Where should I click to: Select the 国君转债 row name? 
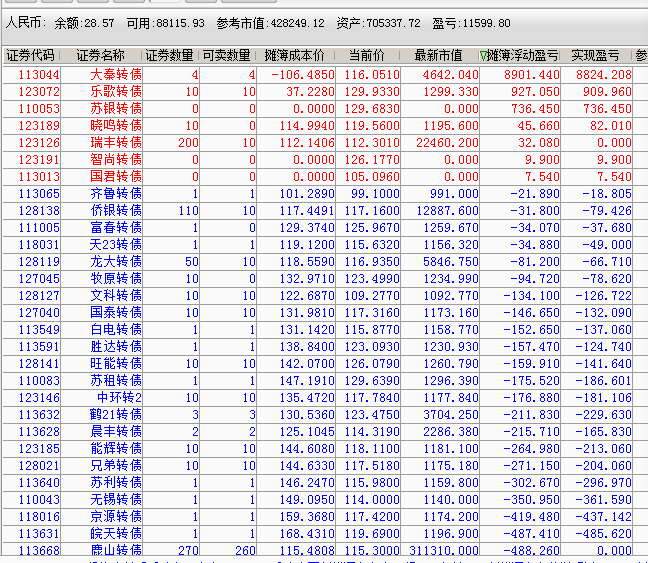[x=116, y=177]
